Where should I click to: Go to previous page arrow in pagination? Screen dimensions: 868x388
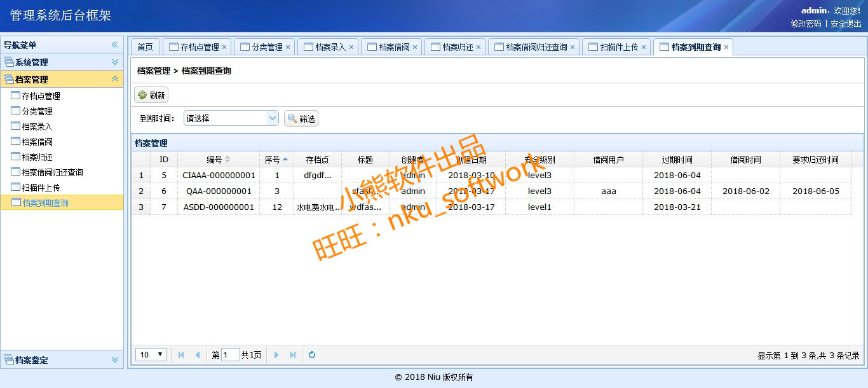point(198,355)
